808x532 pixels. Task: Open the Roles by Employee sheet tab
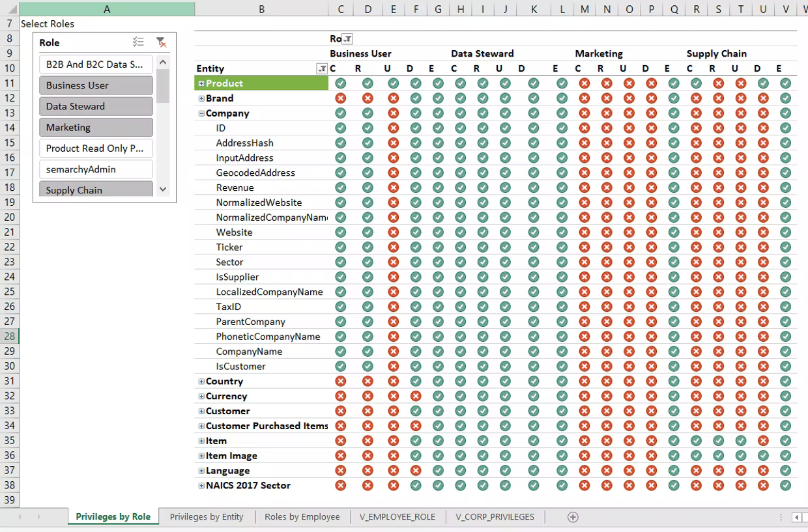coord(302,517)
